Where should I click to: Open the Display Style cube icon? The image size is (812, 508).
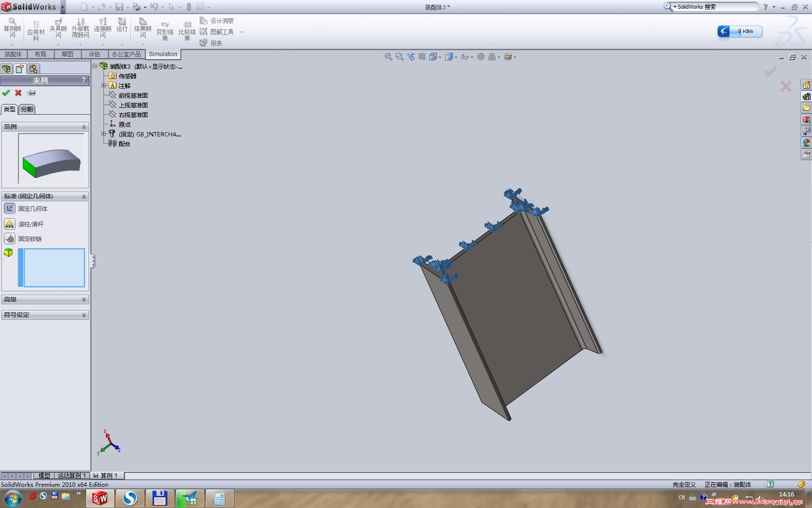click(x=449, y=57)
